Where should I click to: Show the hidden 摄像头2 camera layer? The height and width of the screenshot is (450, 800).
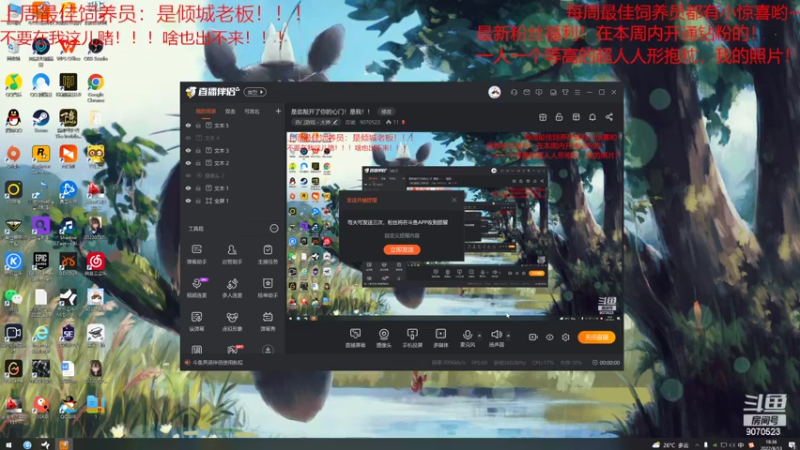[188, 176]
